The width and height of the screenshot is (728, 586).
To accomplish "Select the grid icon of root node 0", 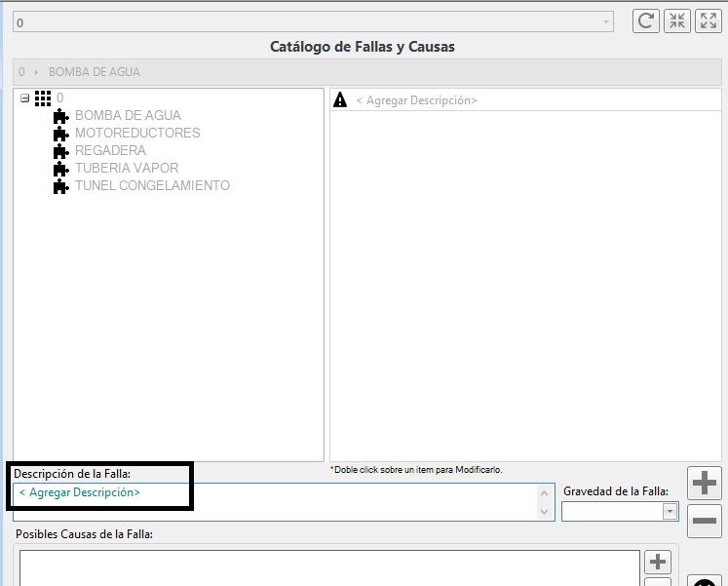I will tap(43, 98).
